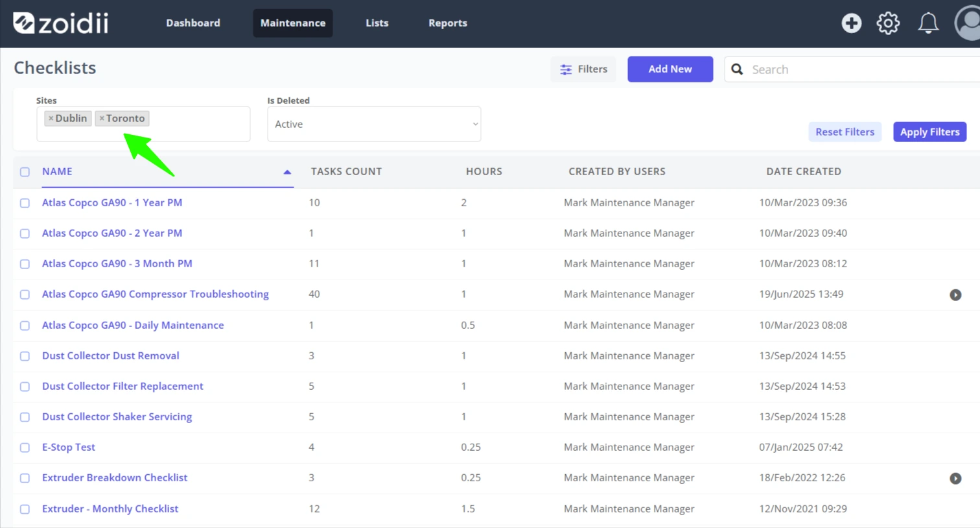Open the user profile avatar
The width and height of the screenshot is (980, 528).
tap(968, 23)
